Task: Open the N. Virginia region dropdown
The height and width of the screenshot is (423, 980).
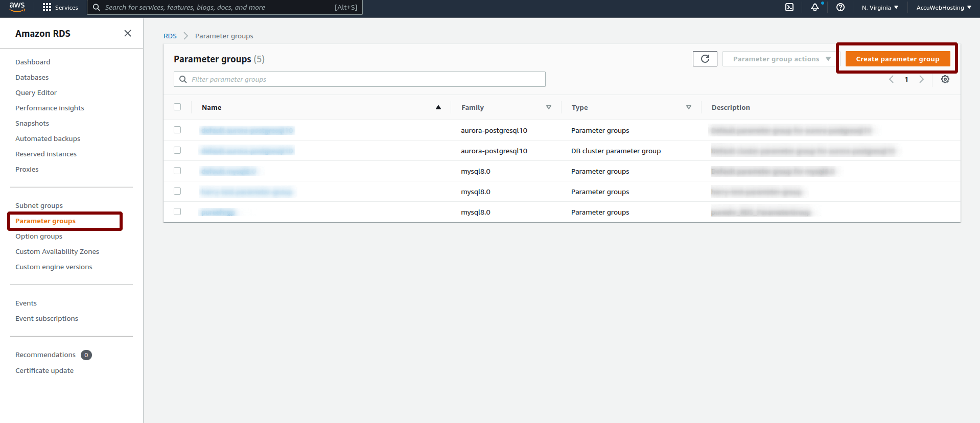Action: (x=880, y=8)
